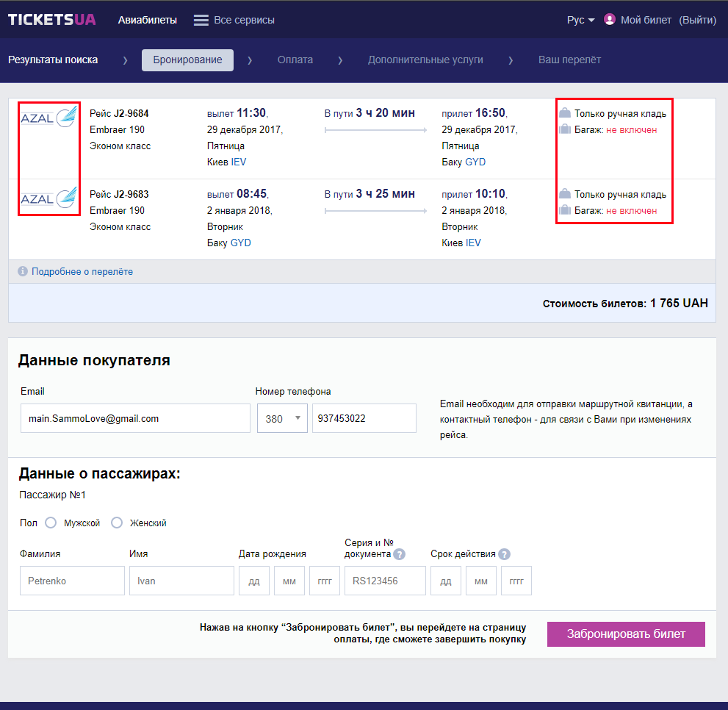Select Женский gender radio button
Image resolution: width=728 pixels, height=710 pixels.
click(x=116, y=523)
